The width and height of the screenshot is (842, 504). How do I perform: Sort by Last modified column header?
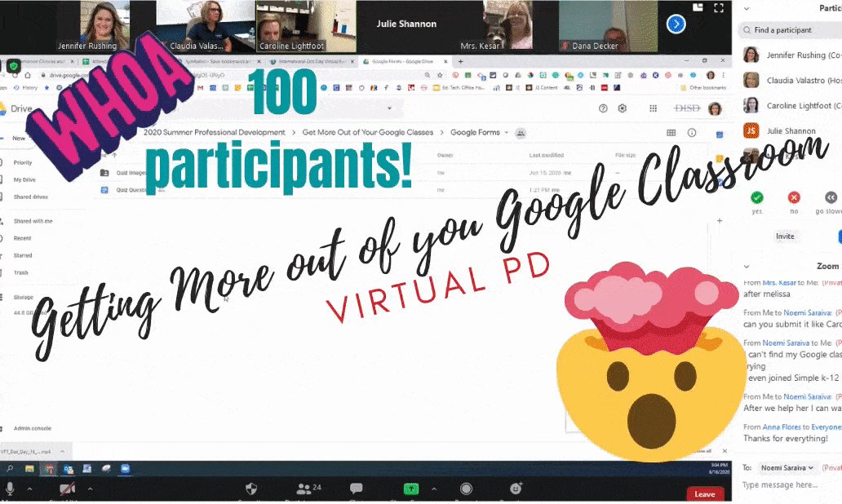tap(546, 155)
